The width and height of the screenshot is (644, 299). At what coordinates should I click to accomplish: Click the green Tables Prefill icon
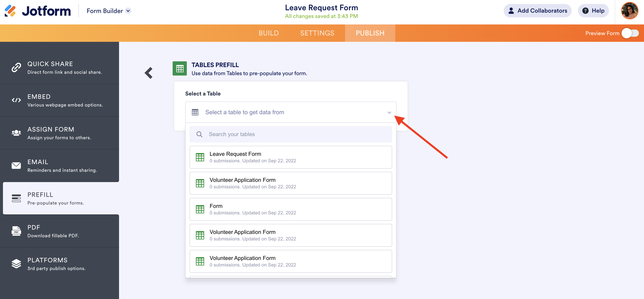180,68
